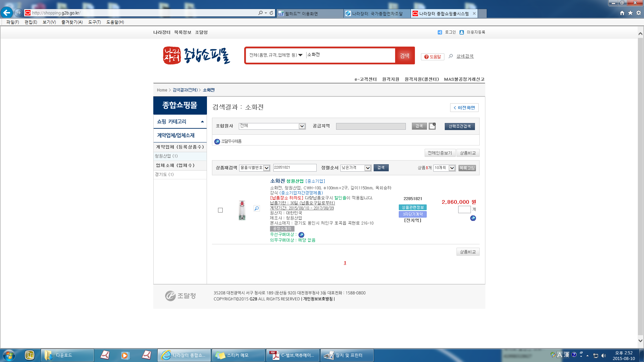The width and height of the screenshot is (644, 362).
Task: Click the 공장소재지 button
Action: click(x=282, y=229)
